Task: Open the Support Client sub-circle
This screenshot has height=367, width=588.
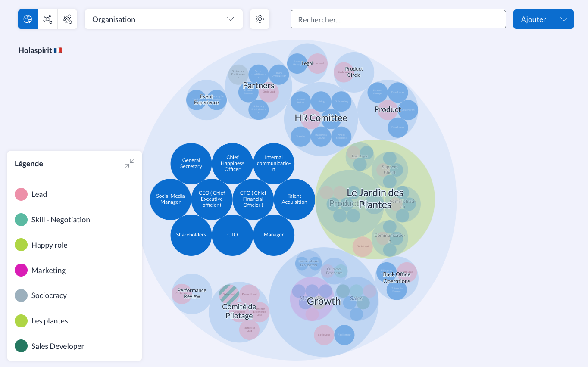Action: (390, 170)
